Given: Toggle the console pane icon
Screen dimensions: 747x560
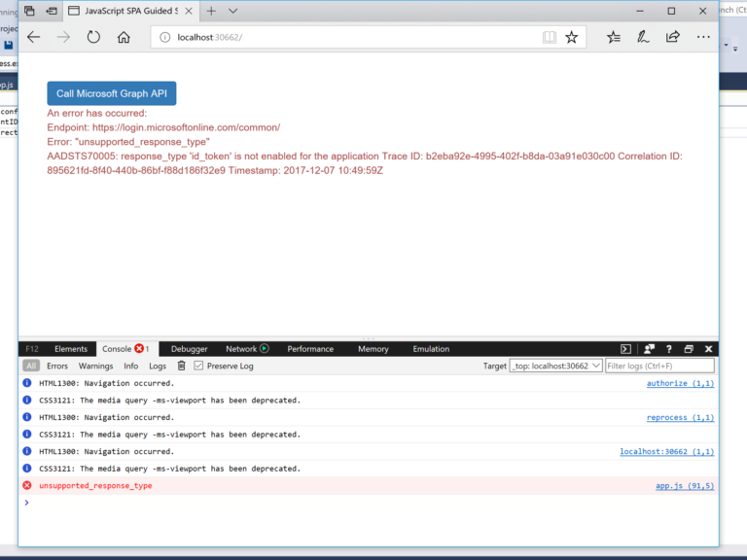Looking at the screenshot, I should [x=626, y=349].
